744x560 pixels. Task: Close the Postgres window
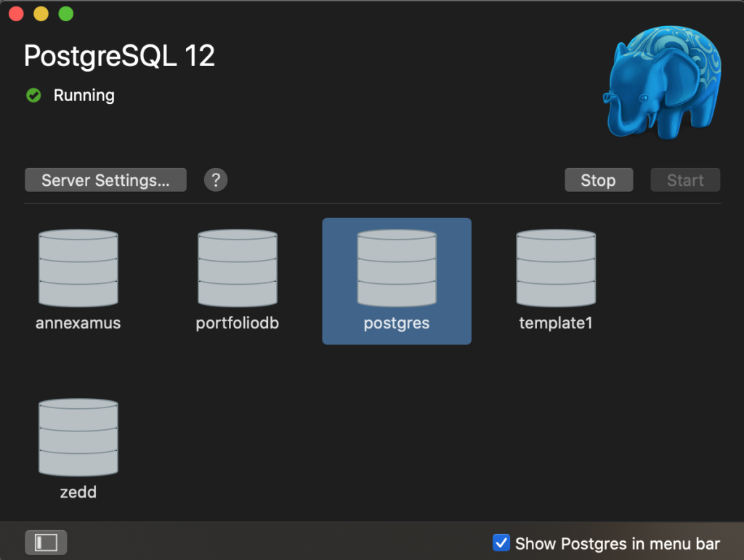pos(16,14)
